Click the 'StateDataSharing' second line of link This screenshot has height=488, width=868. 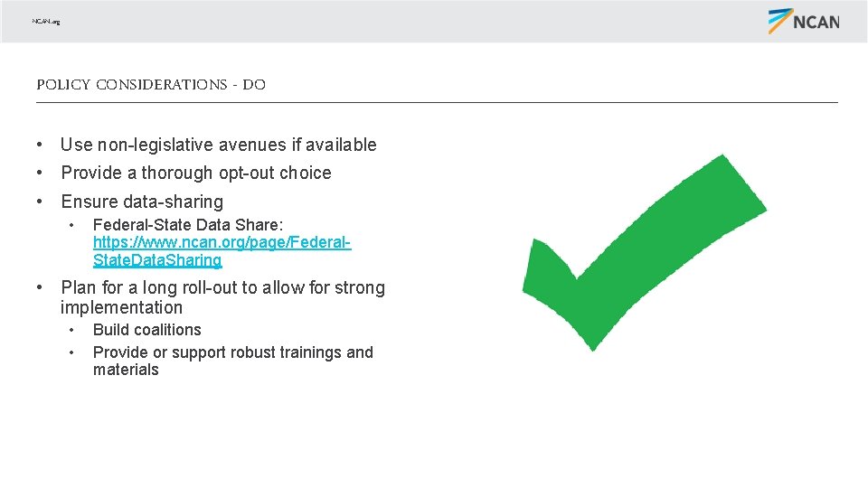coord(157,260)
